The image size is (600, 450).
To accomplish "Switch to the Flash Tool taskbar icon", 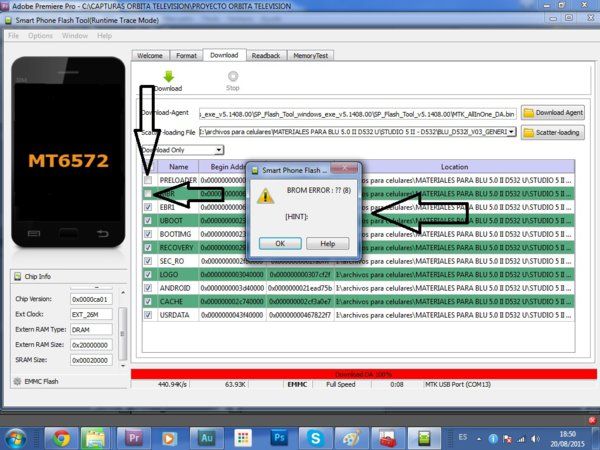I will pyautogui.click(x=424, y=438).
